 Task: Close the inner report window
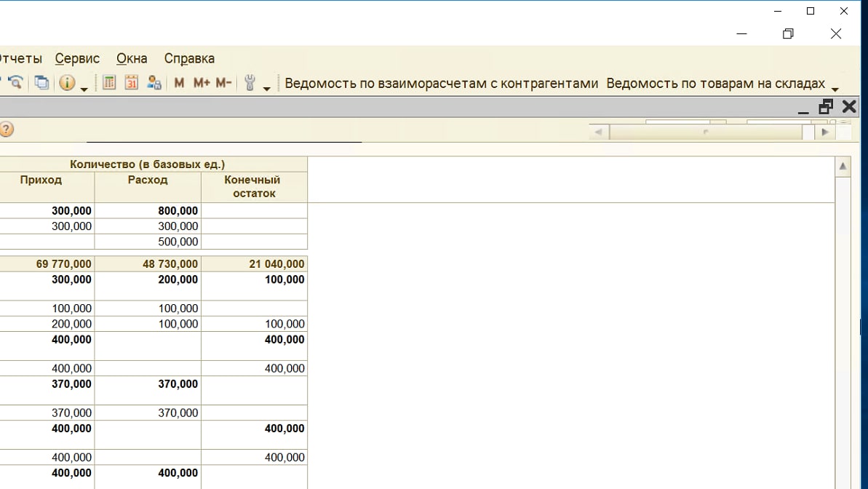point(849,106)
